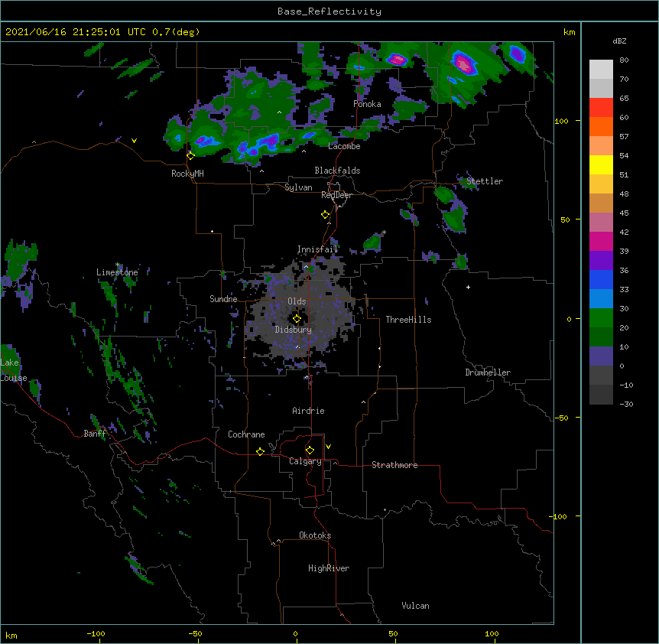The width and height of the screenshot is (659, 644).
Task: Click the Limestone label
Action: tap(117, 272)
